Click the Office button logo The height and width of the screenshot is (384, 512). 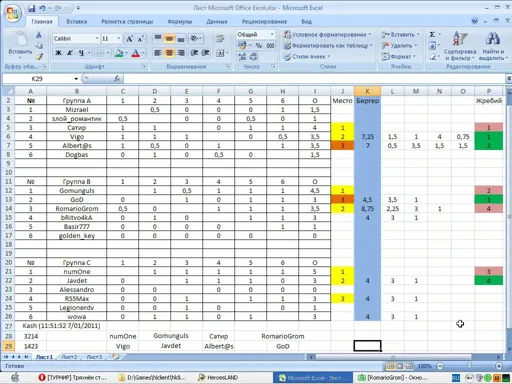point(13,14)
